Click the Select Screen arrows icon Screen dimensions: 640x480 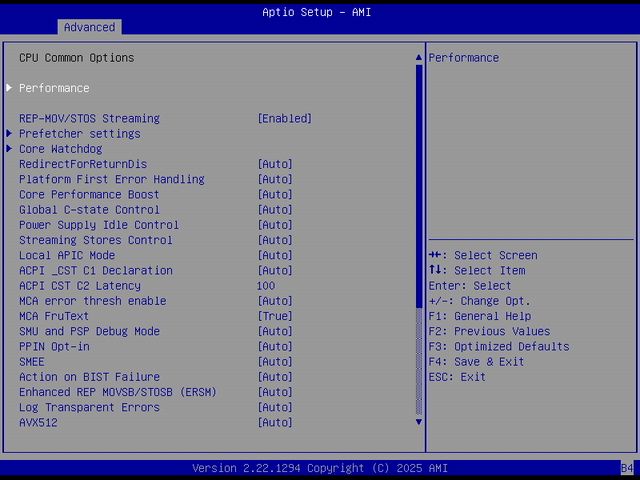pyautogui.click(x=435, y=255)
